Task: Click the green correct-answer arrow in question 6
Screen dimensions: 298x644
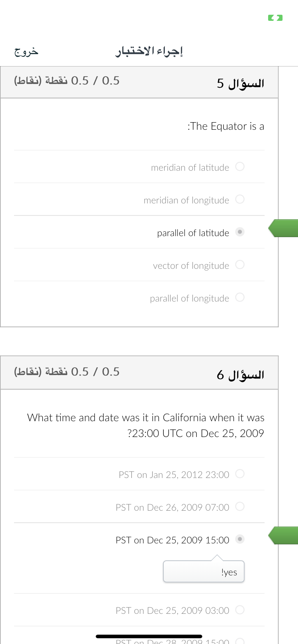Action: [283, 535]
